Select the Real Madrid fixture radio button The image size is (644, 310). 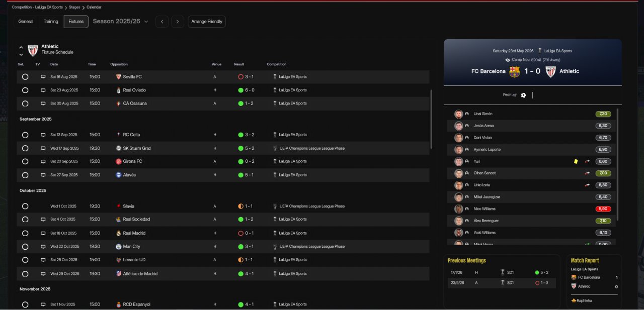[25, 233]
